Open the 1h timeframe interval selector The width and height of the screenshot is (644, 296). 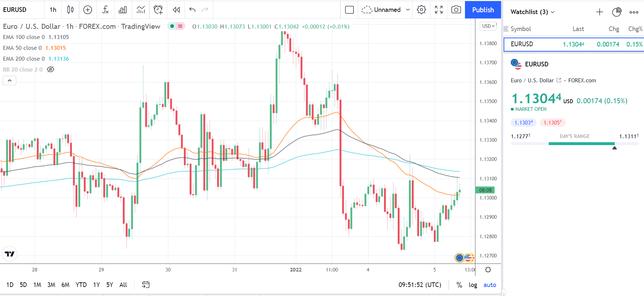point(53,10)
